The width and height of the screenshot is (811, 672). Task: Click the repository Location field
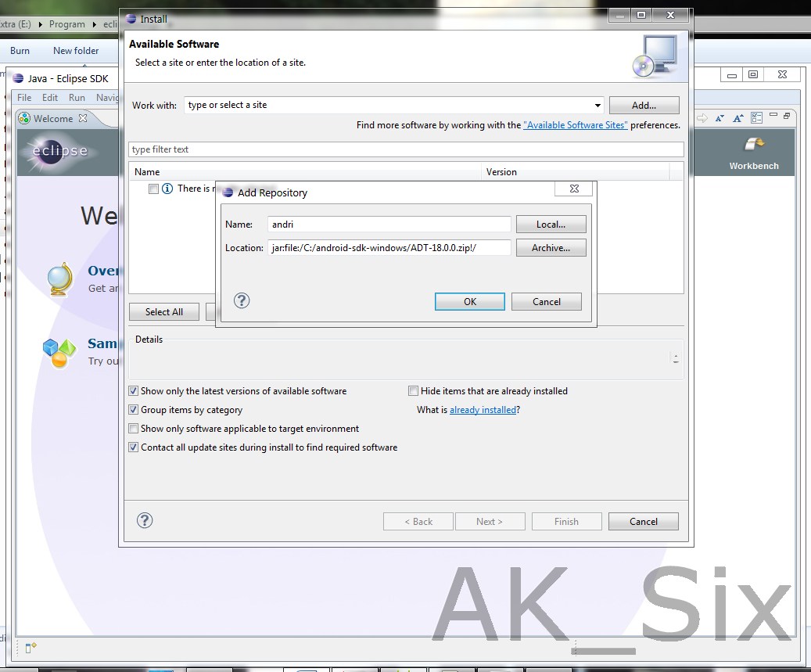(389, 248)
